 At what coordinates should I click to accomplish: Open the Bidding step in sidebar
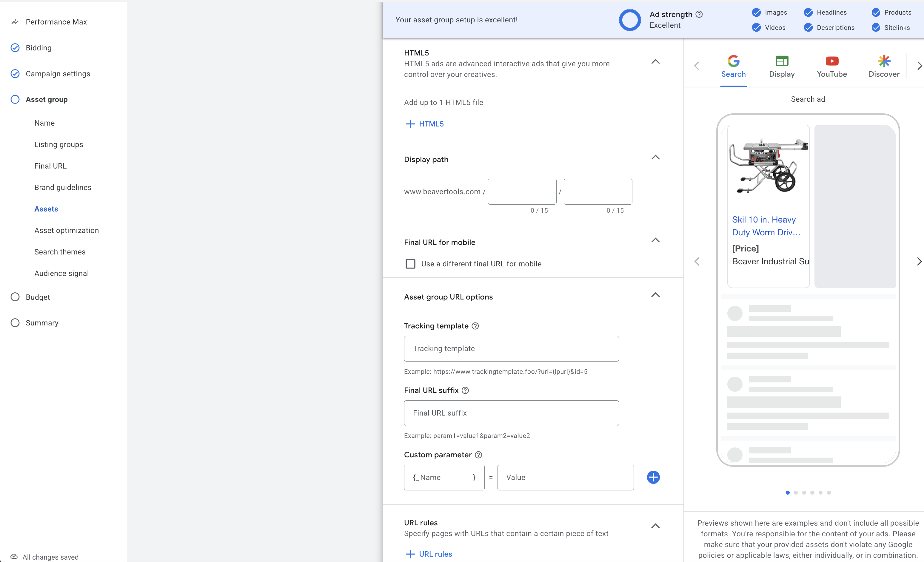[38, 48]
